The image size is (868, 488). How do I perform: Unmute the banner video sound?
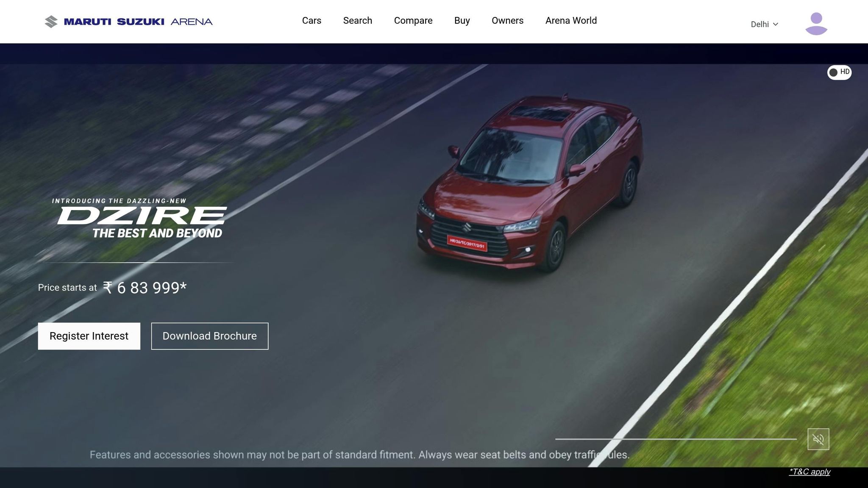point(819,440)
